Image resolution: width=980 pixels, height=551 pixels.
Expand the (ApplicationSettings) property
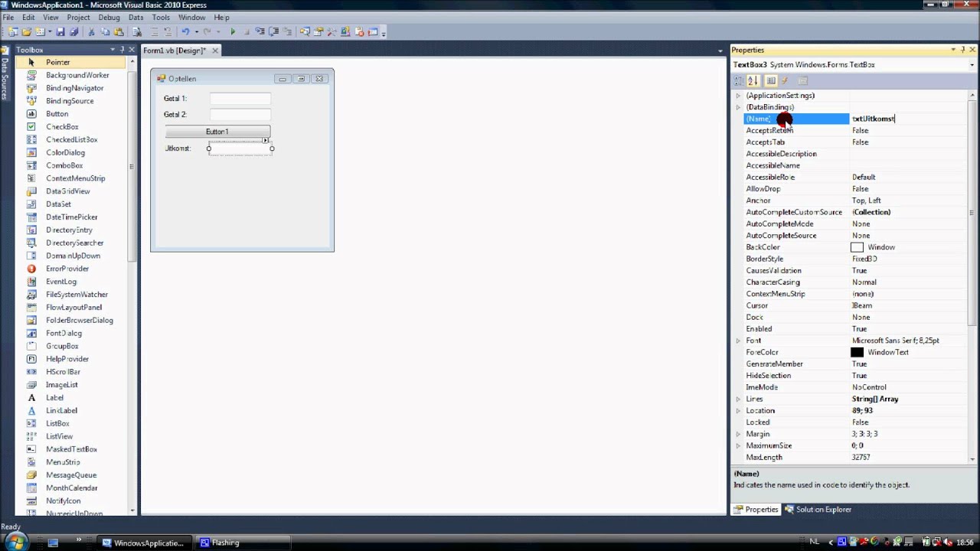[738, 96]
